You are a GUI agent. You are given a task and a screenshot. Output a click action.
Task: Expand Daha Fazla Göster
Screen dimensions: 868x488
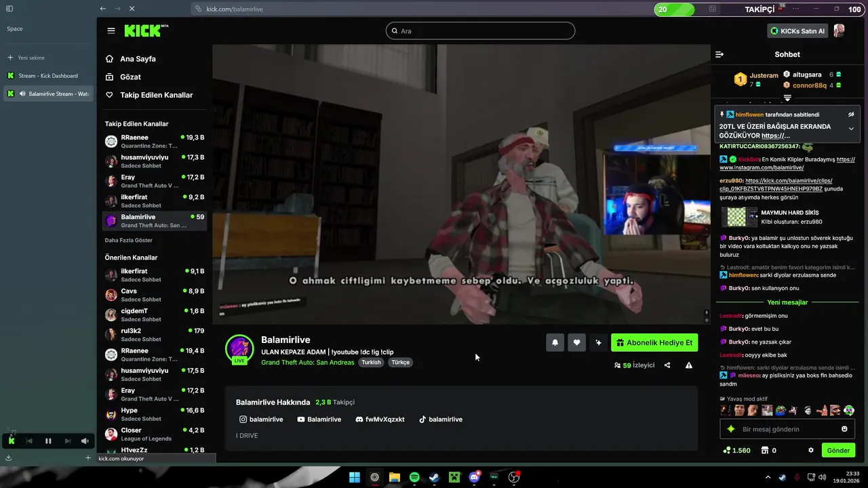coord(129,240)
